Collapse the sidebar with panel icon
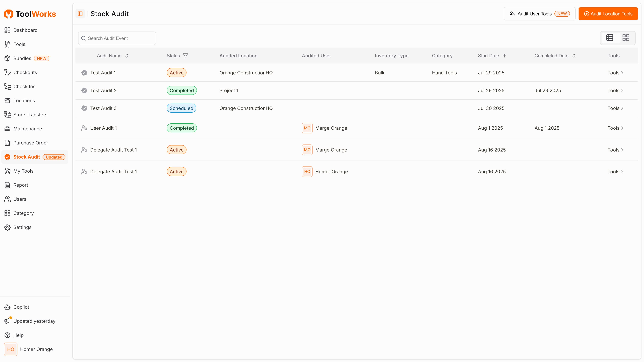This screenshot has height=362, width=644. point(80,14)
